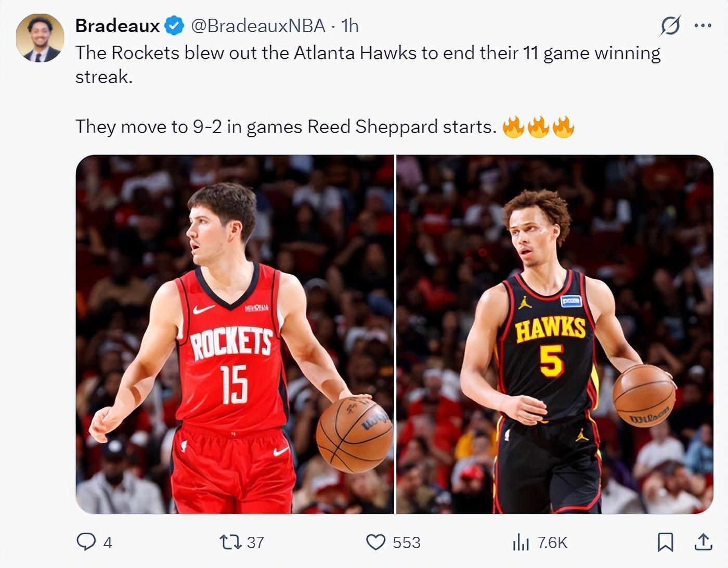Open the Hawks 5 player photo
The width and height of the screenshot is (728, 568).
coord(555,334)
